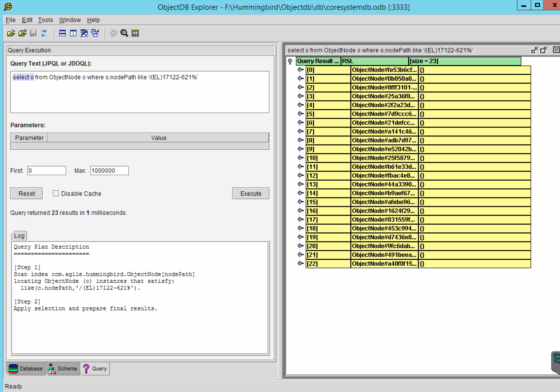Expand result row [14]
The image size is (560, 392).
tap(300, 193)
